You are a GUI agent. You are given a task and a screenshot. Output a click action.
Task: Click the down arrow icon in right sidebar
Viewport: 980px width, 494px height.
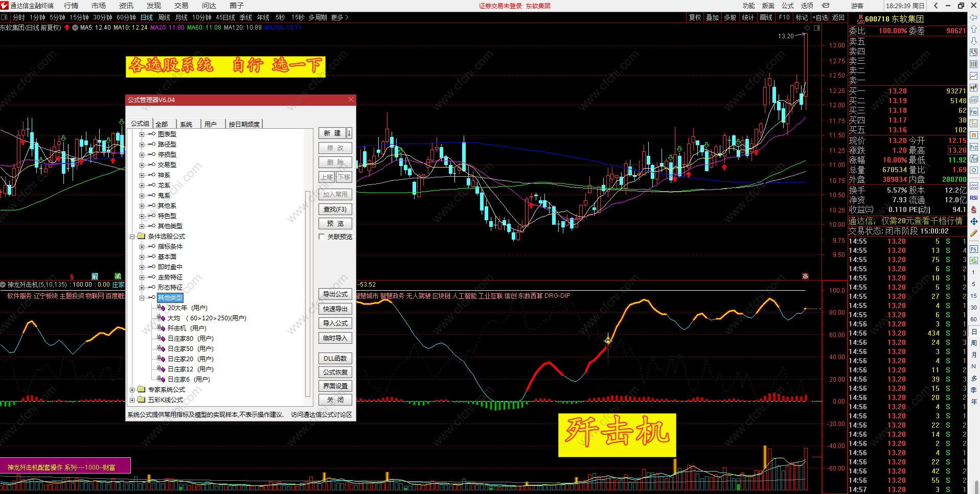click(973, 41)
